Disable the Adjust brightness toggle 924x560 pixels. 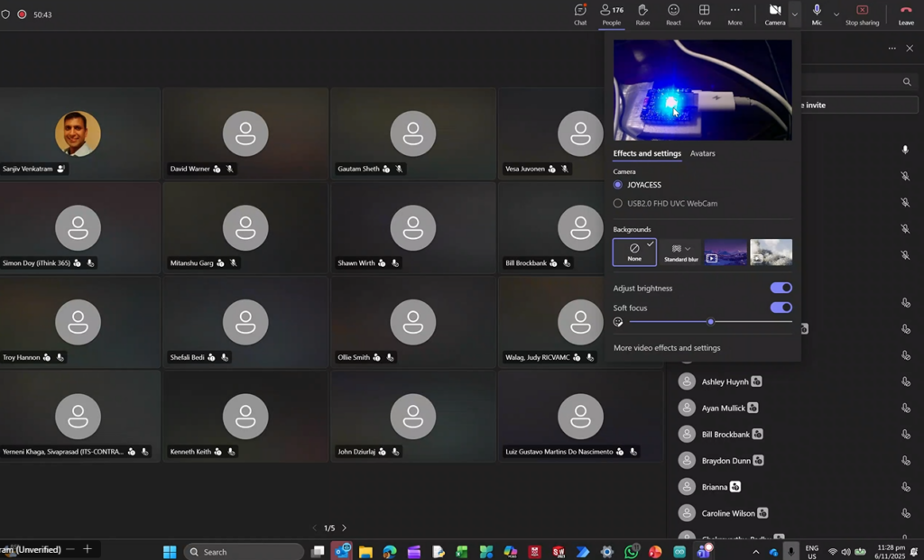[x=781, y=288]
